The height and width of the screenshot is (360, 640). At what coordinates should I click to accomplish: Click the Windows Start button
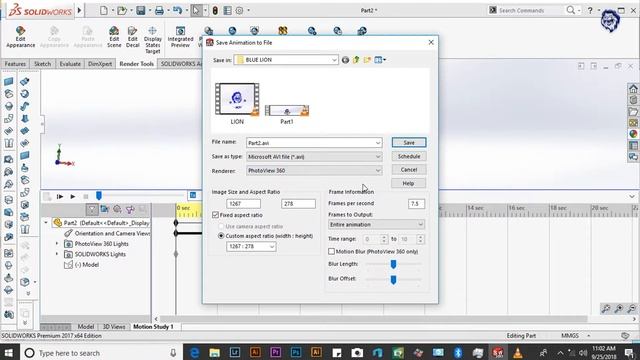[9, 353]
